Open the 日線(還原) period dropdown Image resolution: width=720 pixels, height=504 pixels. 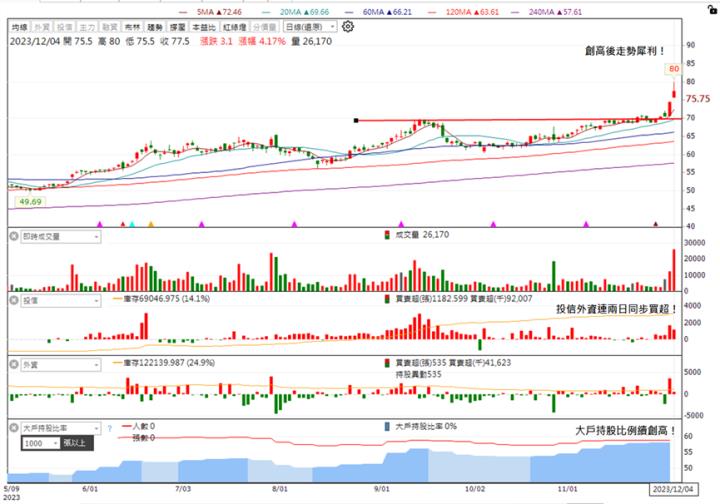pyautogui.click(x=310, y=27)
